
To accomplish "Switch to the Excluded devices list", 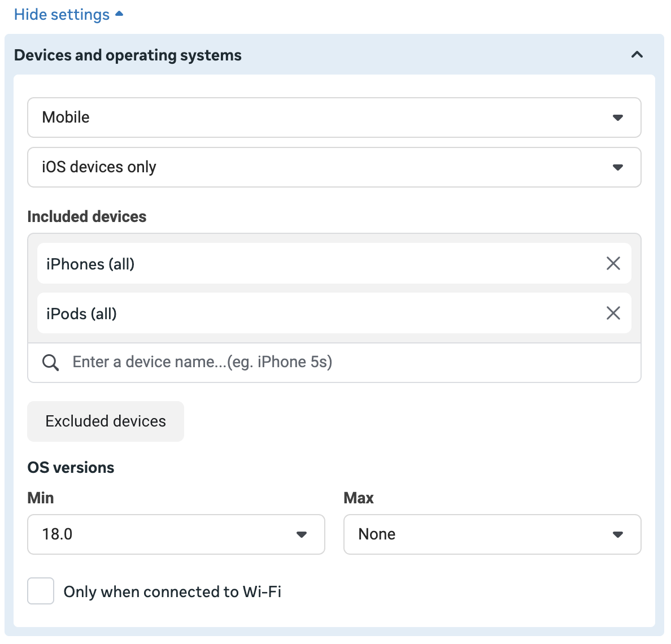I will [x=105, y=421].
